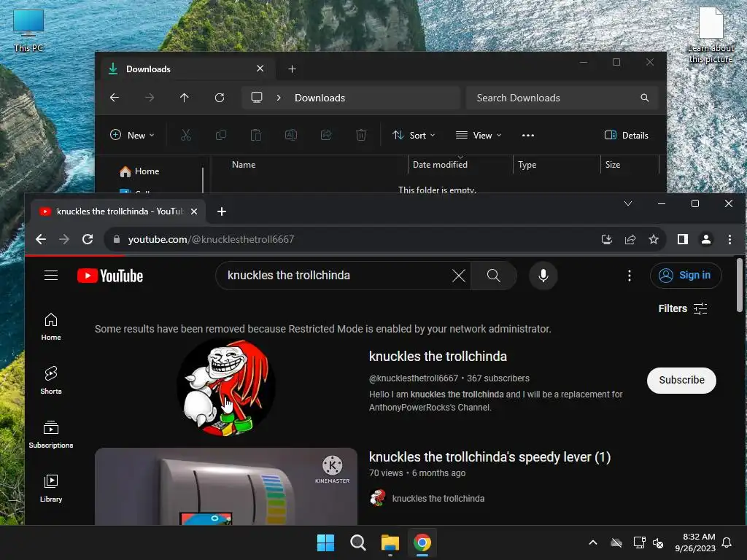Select the Downloads tab in File Explorer
747x560 pixels.
pyautogui.click(x=187, y=69)
